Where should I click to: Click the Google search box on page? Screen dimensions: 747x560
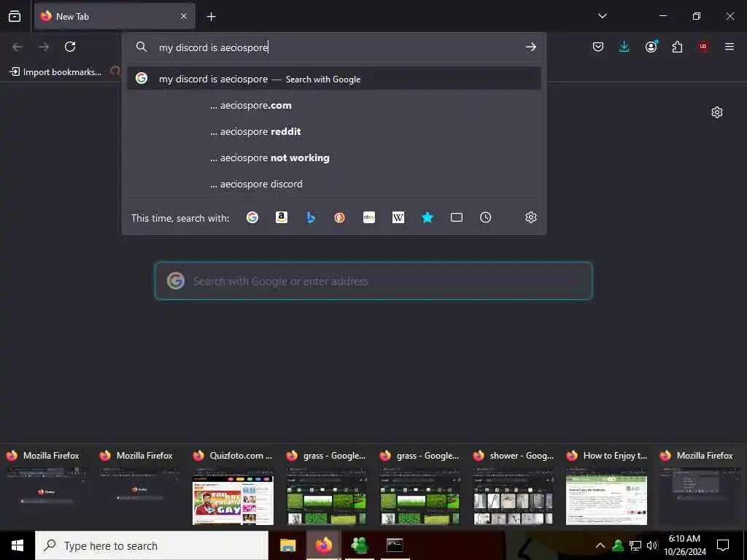click(373, 281)
